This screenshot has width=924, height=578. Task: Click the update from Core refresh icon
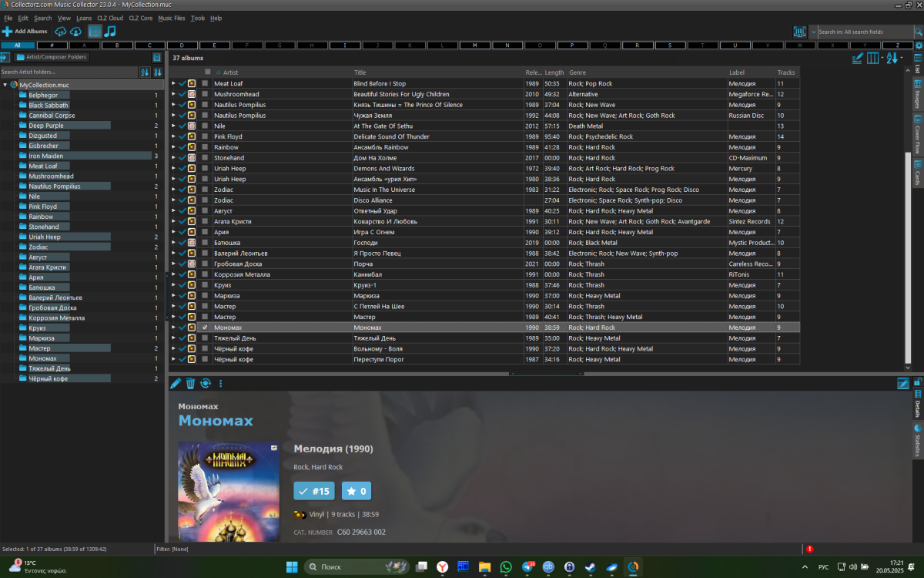pos(206,383)
